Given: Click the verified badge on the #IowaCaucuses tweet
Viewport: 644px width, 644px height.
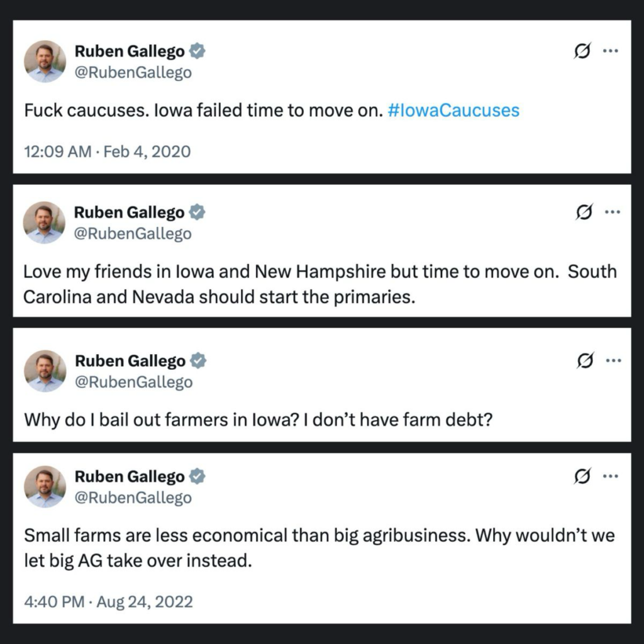Looking at the screenshot, I should click(197, 52).
